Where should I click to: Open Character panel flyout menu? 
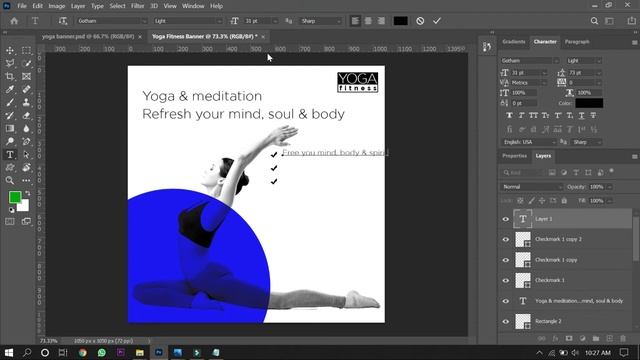[x=635, y=42]
